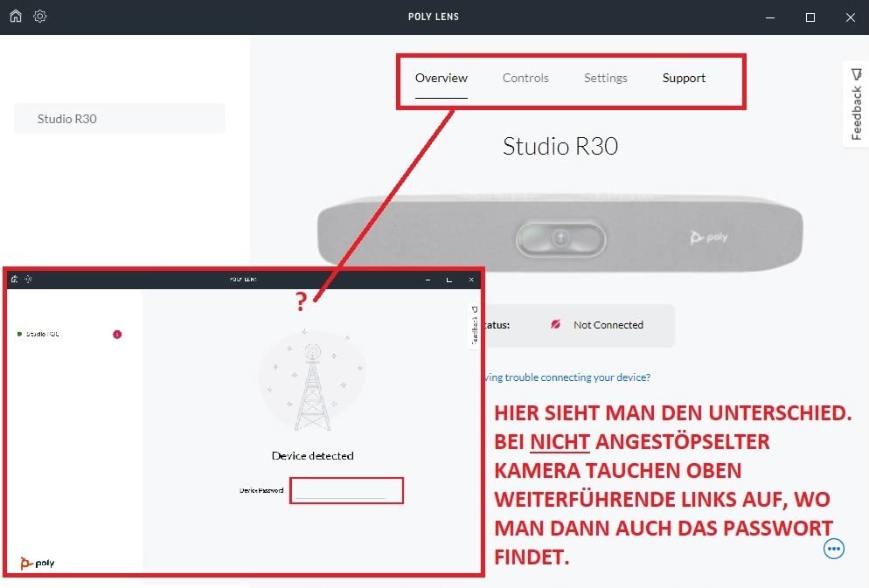Select Studio R30 in the main sidebar
The height and width of the screenshot is (588, 869).
[119, 119]
